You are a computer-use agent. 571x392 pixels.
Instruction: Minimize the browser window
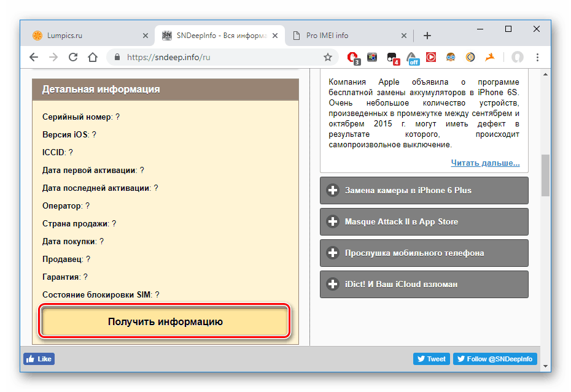(480, 29)
